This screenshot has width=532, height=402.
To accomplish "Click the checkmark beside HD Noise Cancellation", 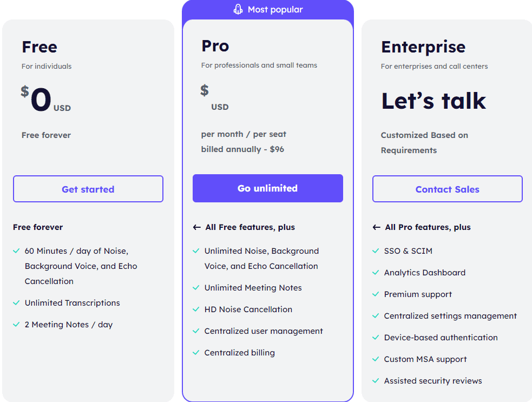I will (196, 309).
